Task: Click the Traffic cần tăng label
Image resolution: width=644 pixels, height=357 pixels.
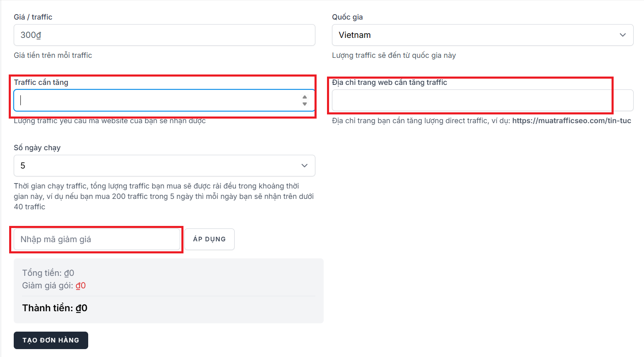Action: point(41,82)
